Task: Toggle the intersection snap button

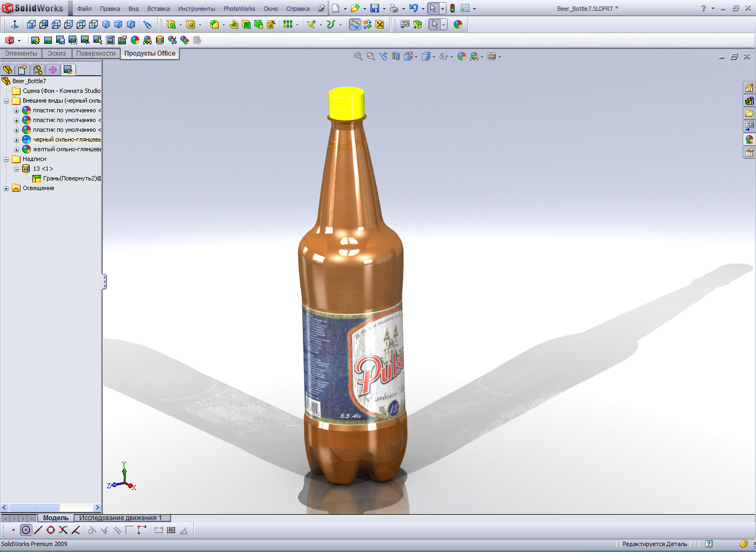Action: (x=63, y=530)
